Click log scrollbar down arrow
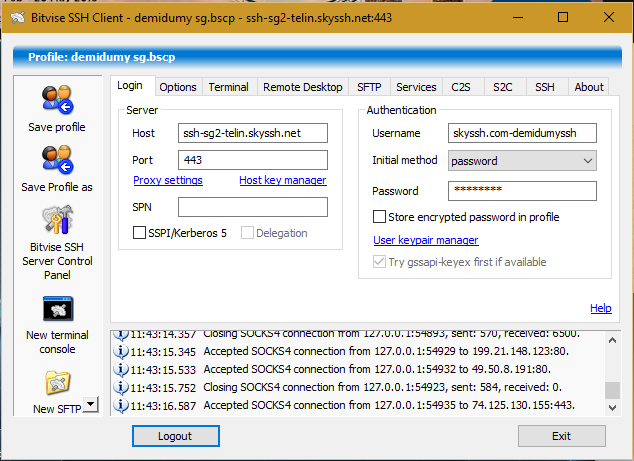 click(612, 408)
